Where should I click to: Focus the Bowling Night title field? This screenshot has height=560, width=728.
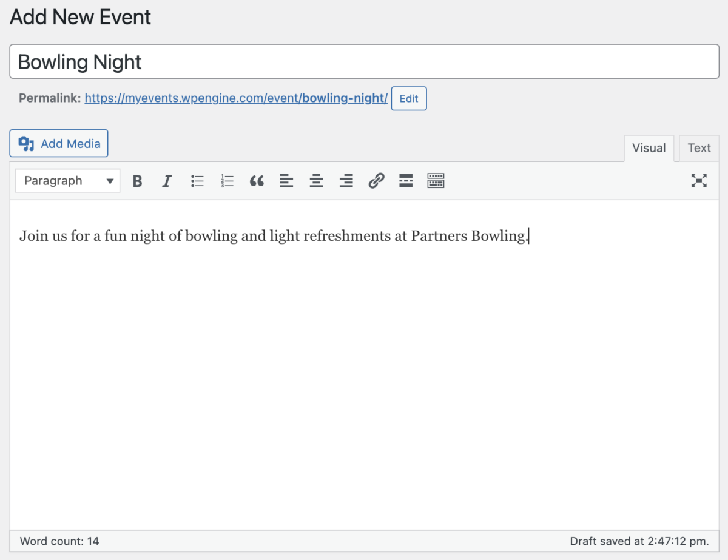click(x=364, y=61)
